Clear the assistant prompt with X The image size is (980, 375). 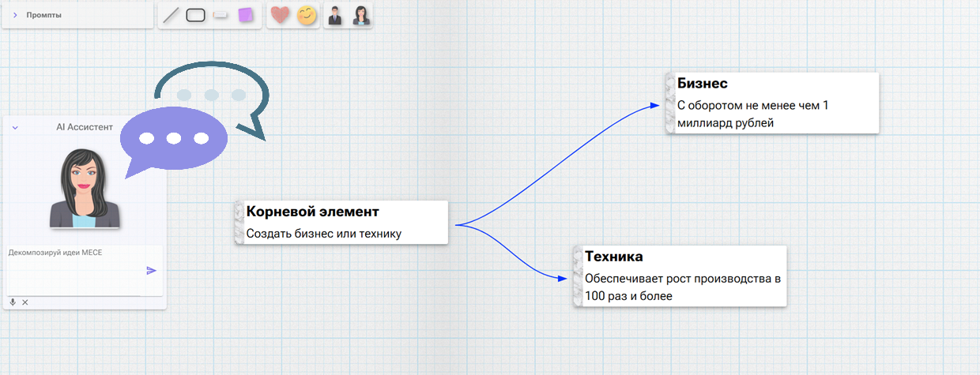[25, 302]
